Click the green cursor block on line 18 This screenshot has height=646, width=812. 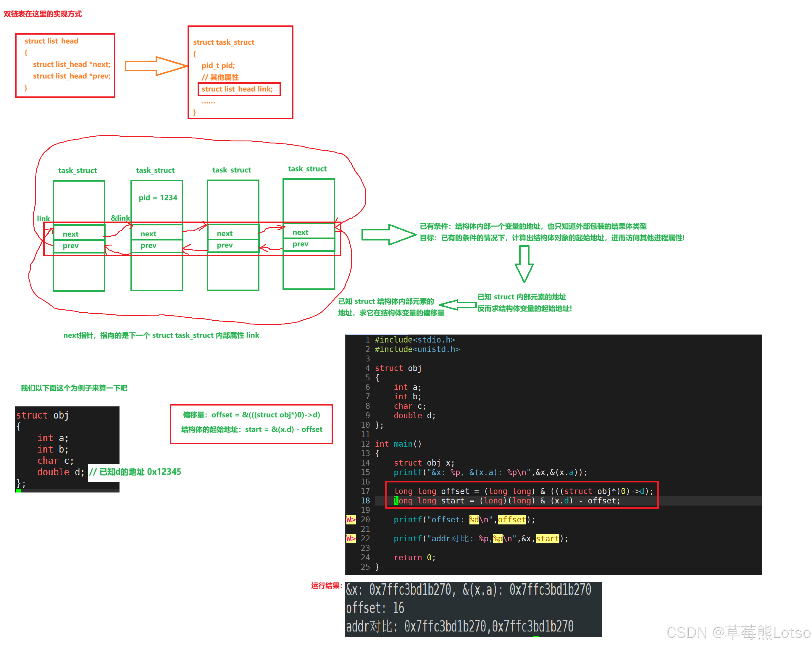coord(396,500)
